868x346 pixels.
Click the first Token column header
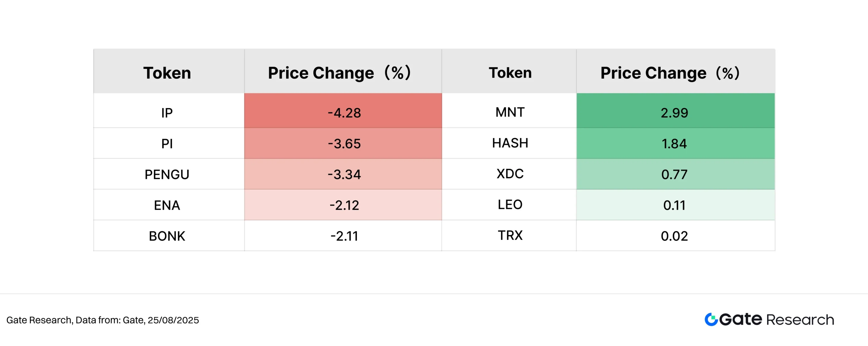pyautogui.click(x=167, y=73)
